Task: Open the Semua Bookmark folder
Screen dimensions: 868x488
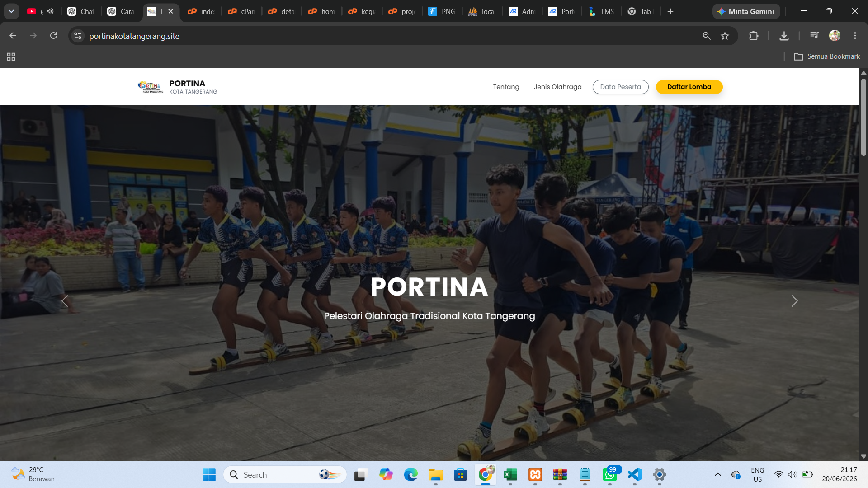Action: click(x=827, y=56)
